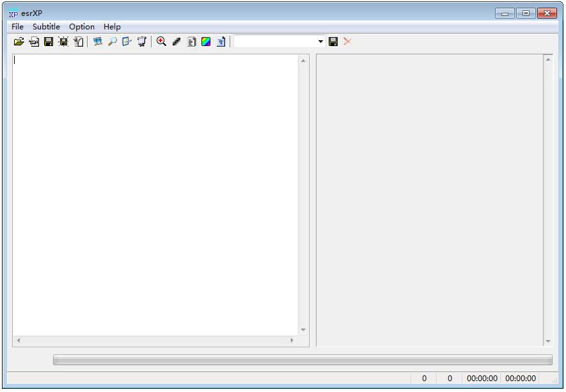Click the magnifying glass search icon
The width and height of the screenshot is (566, 392).
(112, 42)
